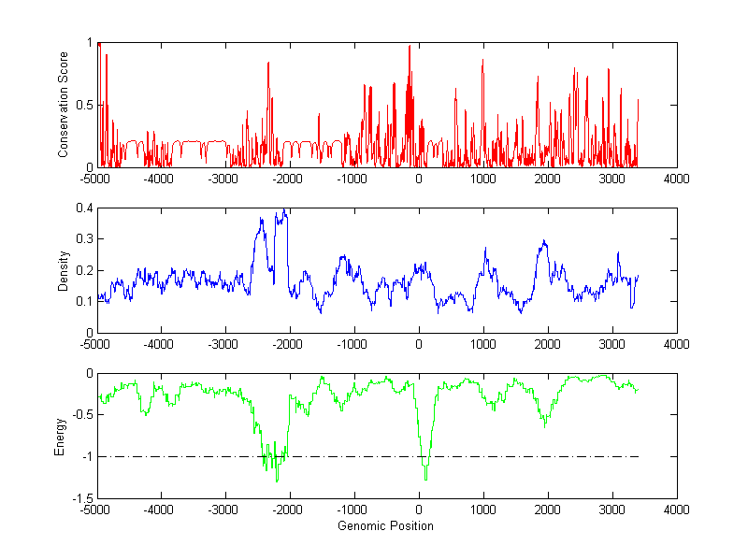The image size is (748, 560).
Task: Click the '0.5' tick on Conservation Score axis
Action: pyautogui.click(x=85, y=105)
